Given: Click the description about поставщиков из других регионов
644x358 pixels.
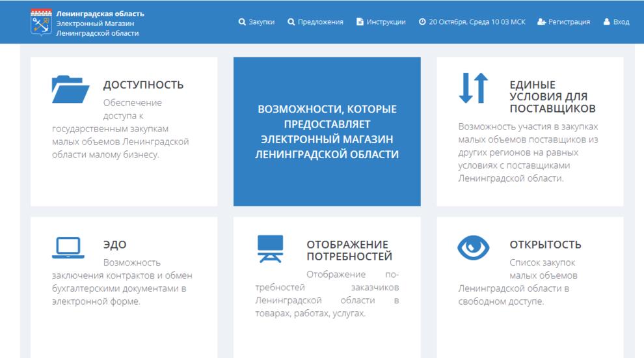Looking at the screenshot, I should click(x=528, y=152).
